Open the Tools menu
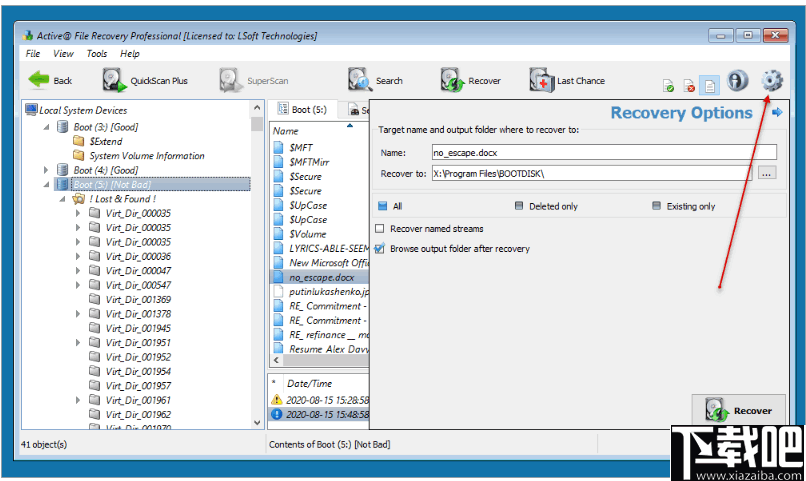This screenshot has height=481, width=806. coord(97,54)
